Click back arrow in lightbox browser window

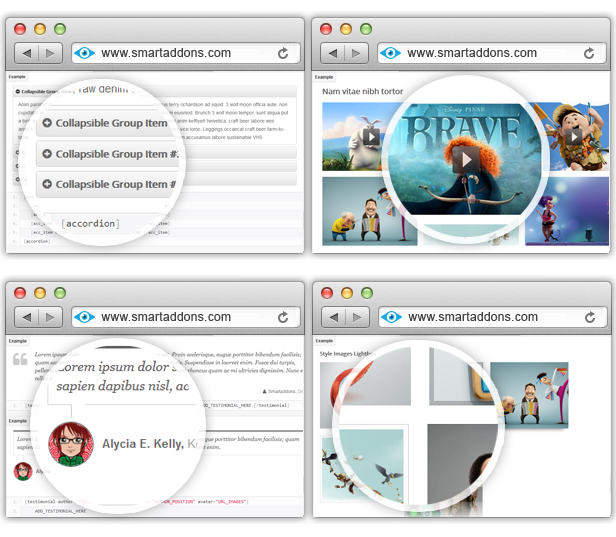coord(334,317)
